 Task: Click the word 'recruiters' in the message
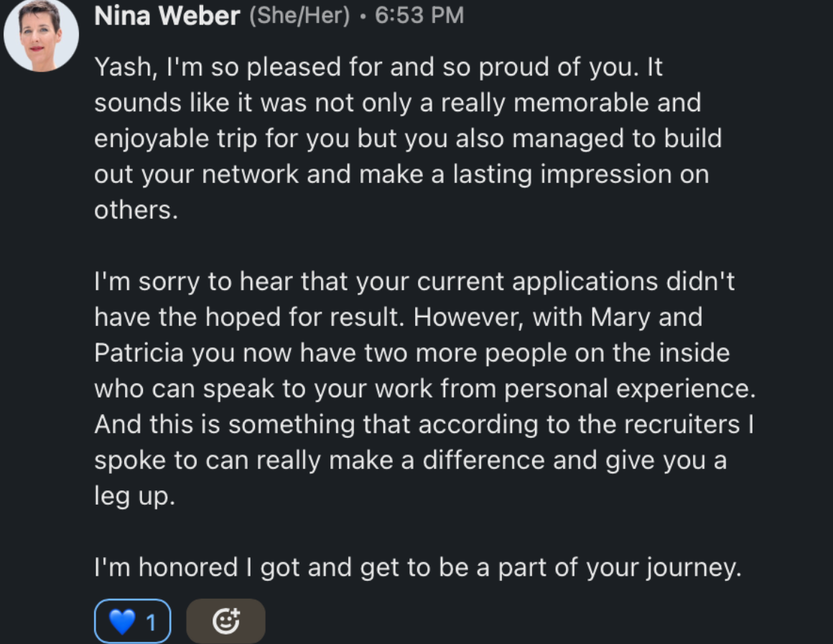(x=681, y=424)
